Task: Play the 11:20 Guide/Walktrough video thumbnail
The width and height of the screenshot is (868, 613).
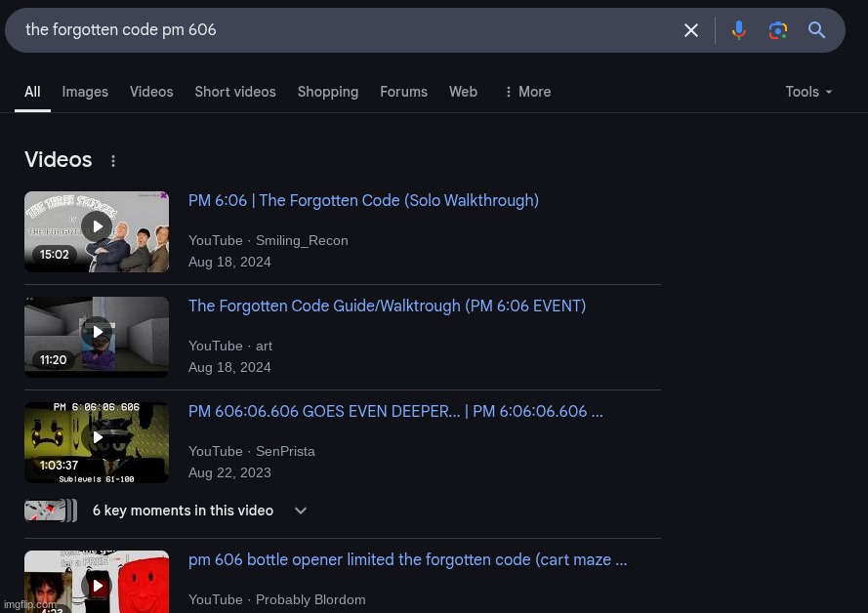Action: [x=97, y=337]
